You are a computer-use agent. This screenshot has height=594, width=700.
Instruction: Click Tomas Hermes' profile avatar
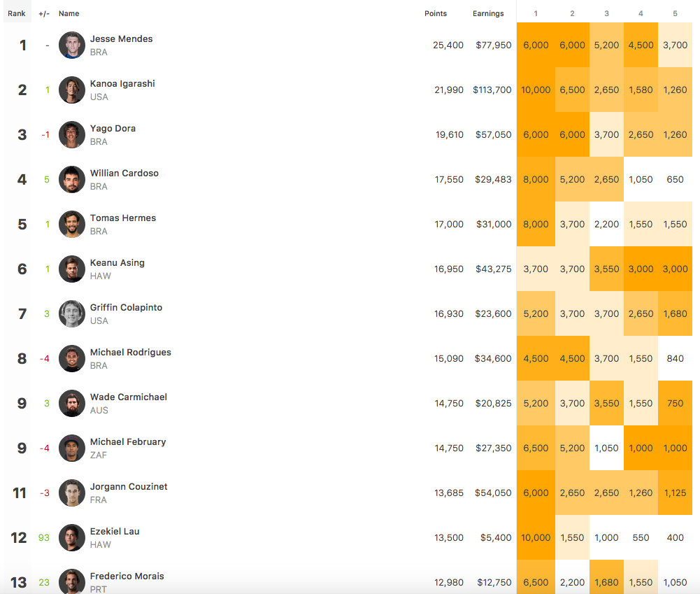(72, 225)
